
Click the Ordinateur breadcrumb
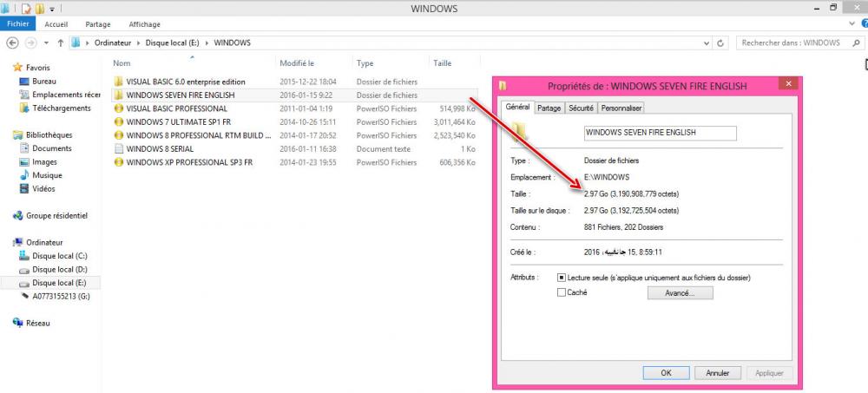(x=113, y=43)
